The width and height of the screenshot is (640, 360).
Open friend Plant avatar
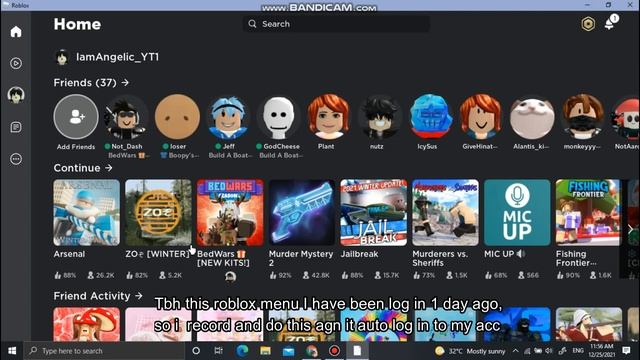329,117
